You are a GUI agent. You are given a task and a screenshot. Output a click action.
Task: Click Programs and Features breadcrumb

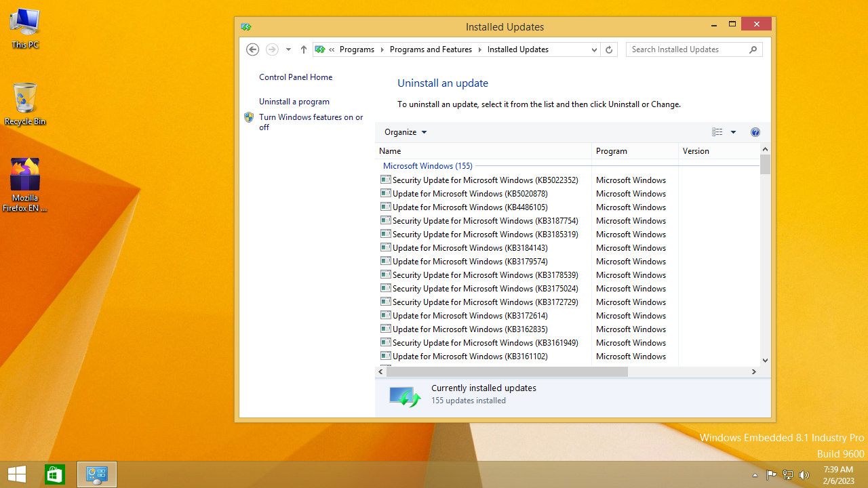(x=431, y=49)
